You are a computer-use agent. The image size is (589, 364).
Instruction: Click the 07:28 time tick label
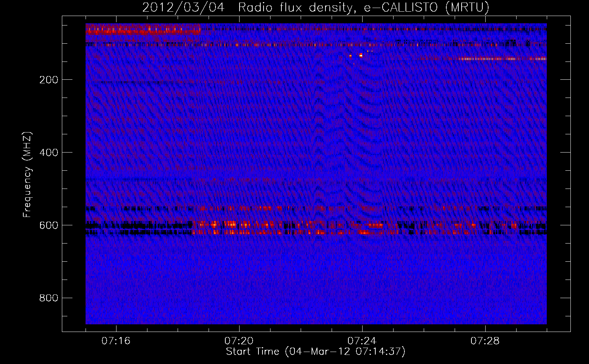tap(485, 341)
